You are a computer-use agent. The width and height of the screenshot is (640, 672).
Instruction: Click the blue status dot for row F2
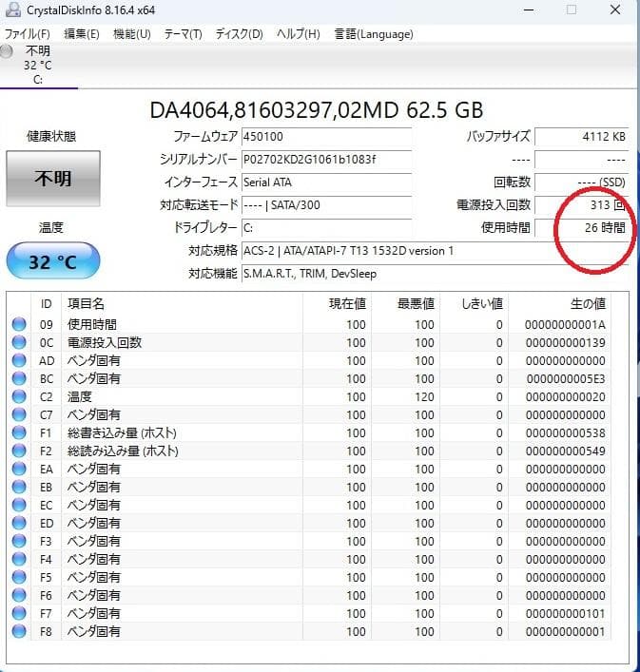click(x=19, y=451)
